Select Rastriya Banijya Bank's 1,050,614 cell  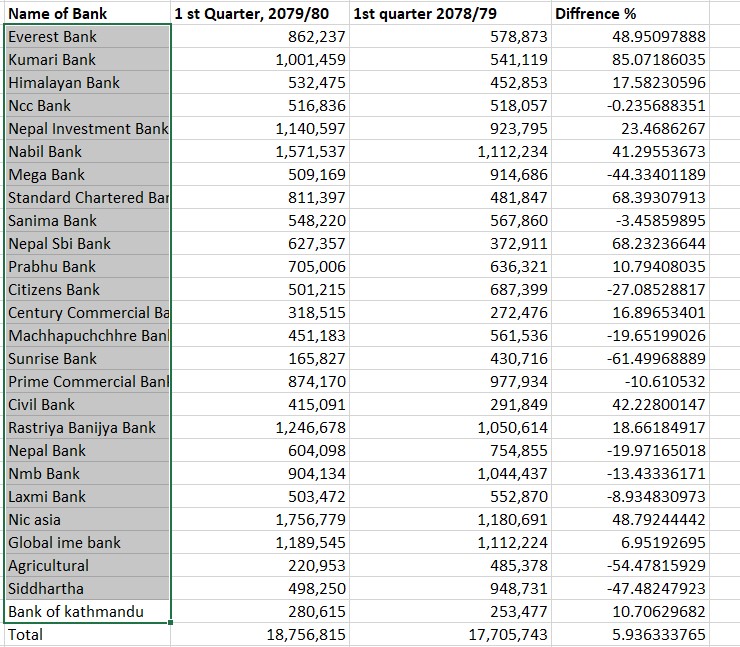tap(450, 428)
